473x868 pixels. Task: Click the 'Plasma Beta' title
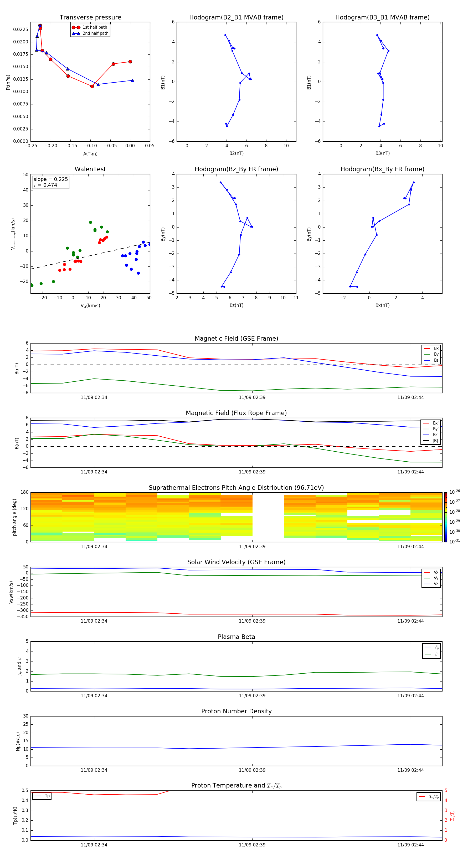pos(236,637)
